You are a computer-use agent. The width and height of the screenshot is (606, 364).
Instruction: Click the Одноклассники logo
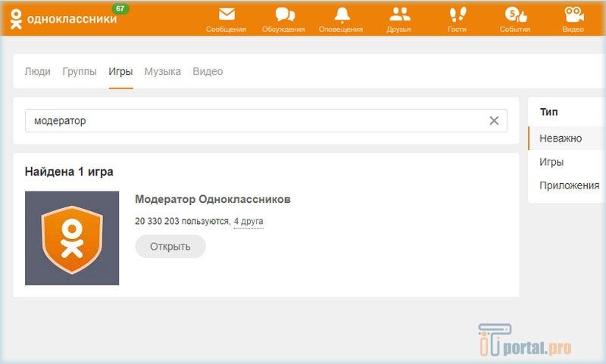pos(64,18)
